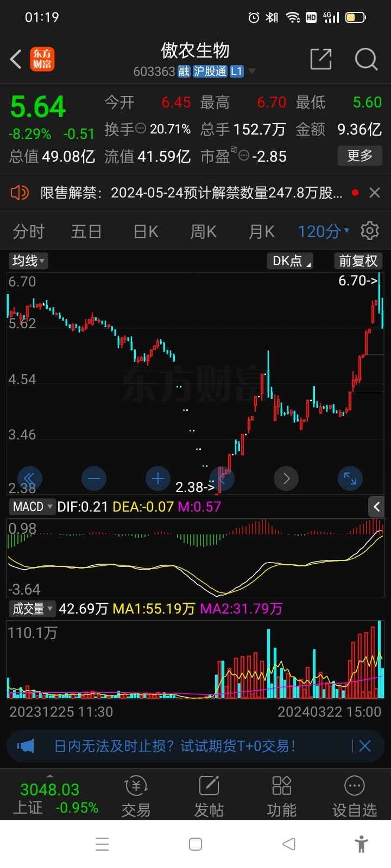This screenshot has height=868, width=391.
Task: Tap the futures ad megaphone icon
Action: pyautogui.click(x=26, y=746)
